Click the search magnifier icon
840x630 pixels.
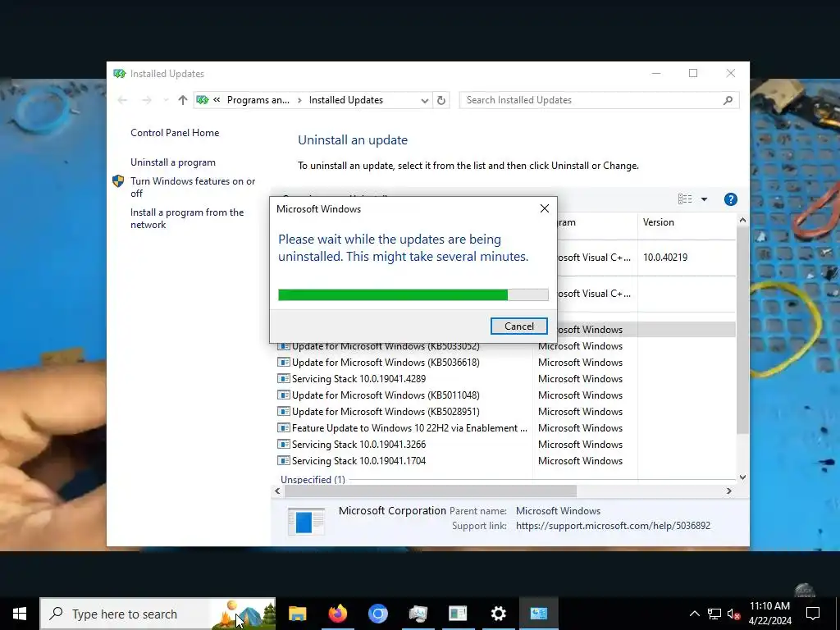coord(728,100)
